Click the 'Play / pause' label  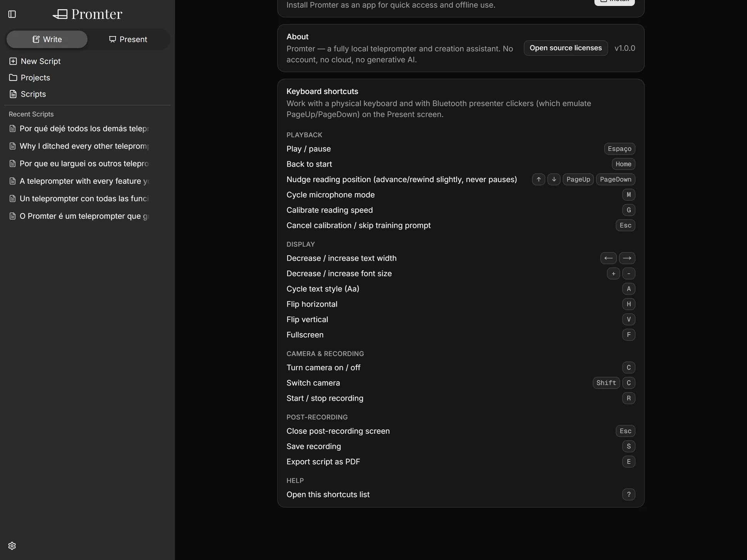tap(308, 149)
